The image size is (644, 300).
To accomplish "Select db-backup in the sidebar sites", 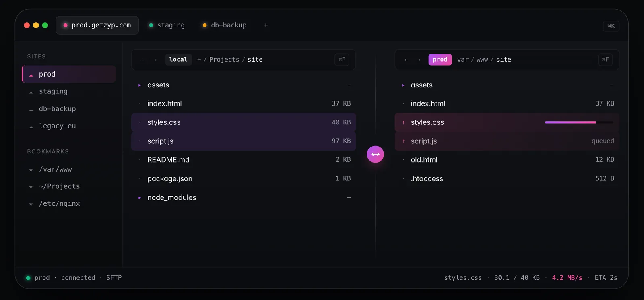I will (69, 109).
